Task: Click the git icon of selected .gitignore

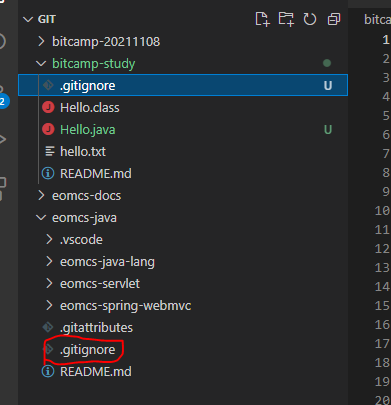Action: [x=48, y=85]
